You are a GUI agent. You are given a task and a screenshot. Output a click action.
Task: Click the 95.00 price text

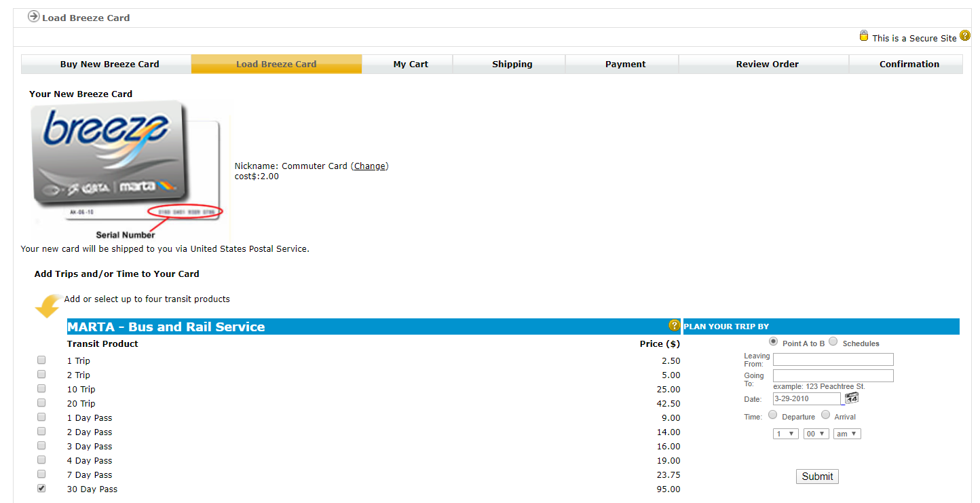pos(668,489)
